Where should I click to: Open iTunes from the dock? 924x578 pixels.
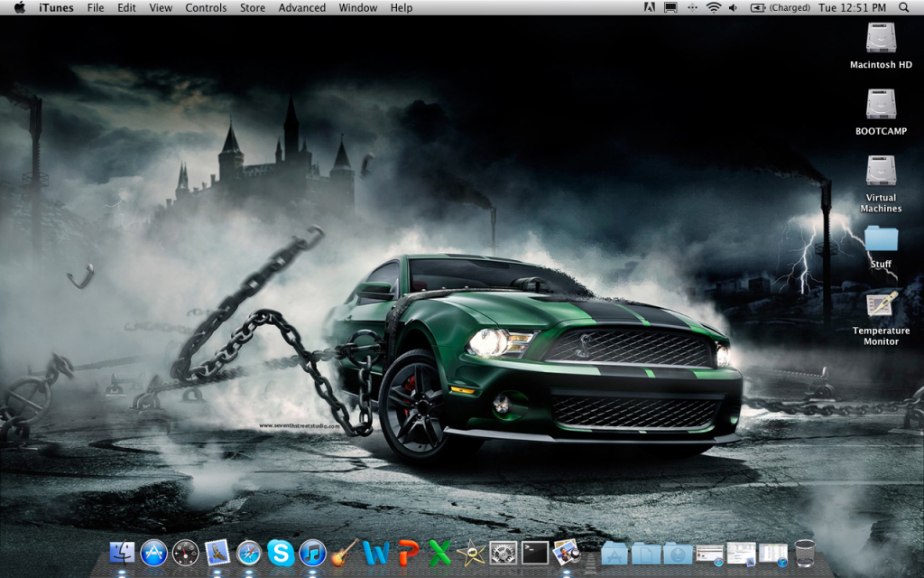click(x=312, y=553)
